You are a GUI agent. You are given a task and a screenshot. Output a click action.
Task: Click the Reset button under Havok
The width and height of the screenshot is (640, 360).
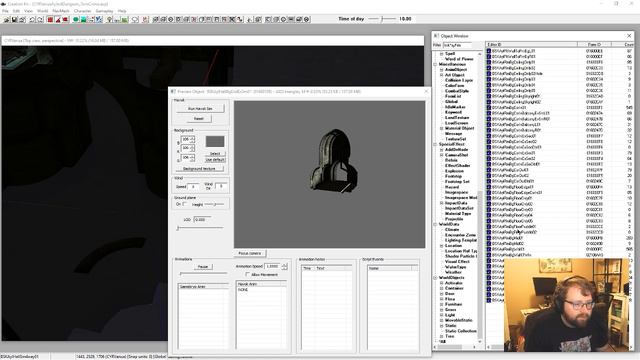pos(199,118)
